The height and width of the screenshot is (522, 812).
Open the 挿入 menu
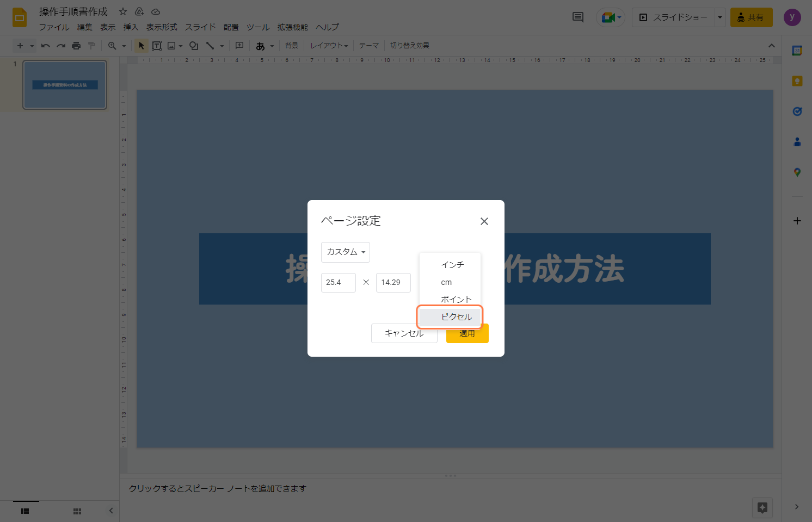(131, 27)
